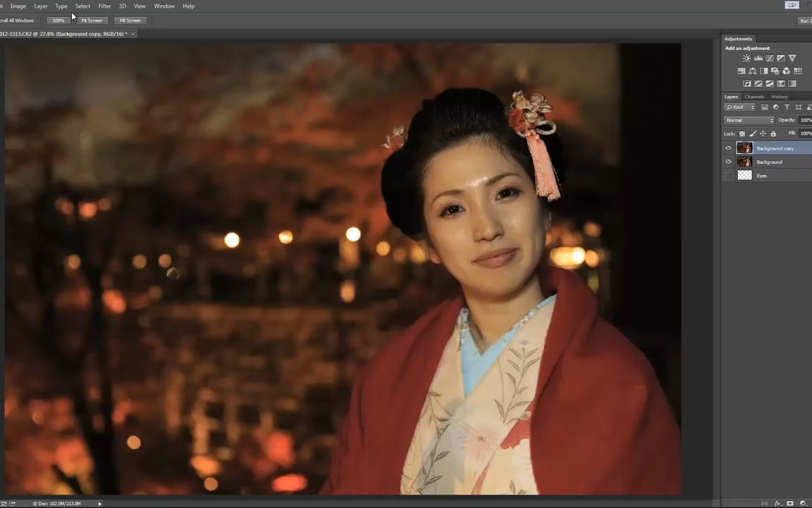The height and width of the screenshot is (508, 812).
Task: Add a Curves adjustment
Action: (769, 58)
